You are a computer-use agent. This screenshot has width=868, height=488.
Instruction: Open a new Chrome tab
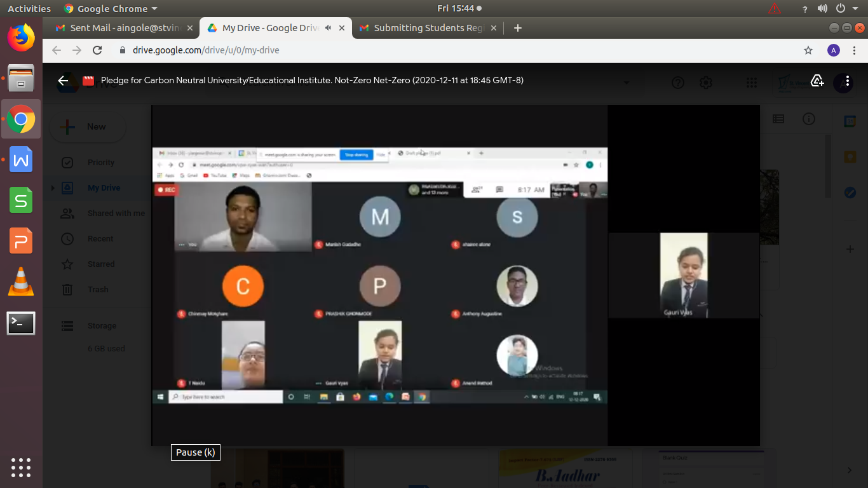518,28
